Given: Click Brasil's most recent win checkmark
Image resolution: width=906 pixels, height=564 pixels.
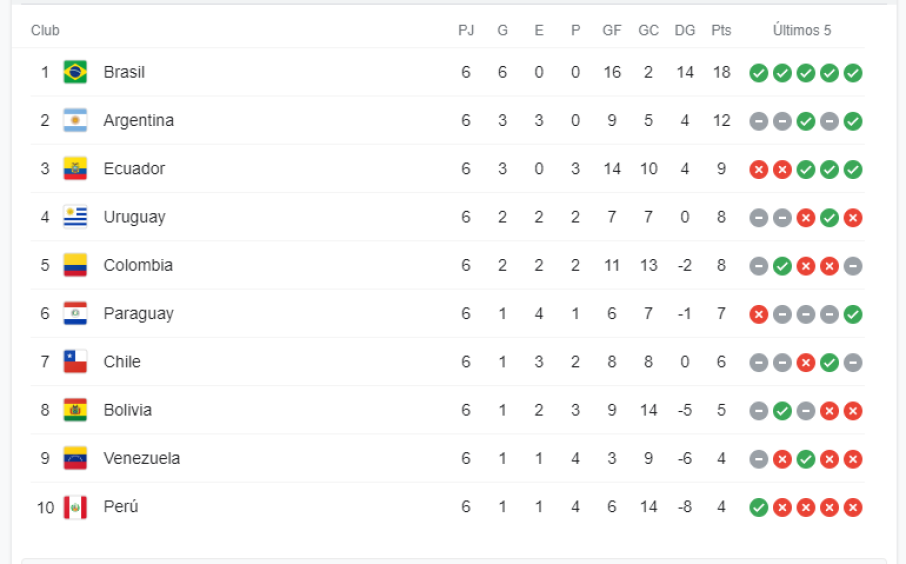Looking at the screenshot, I should [853, 73].
